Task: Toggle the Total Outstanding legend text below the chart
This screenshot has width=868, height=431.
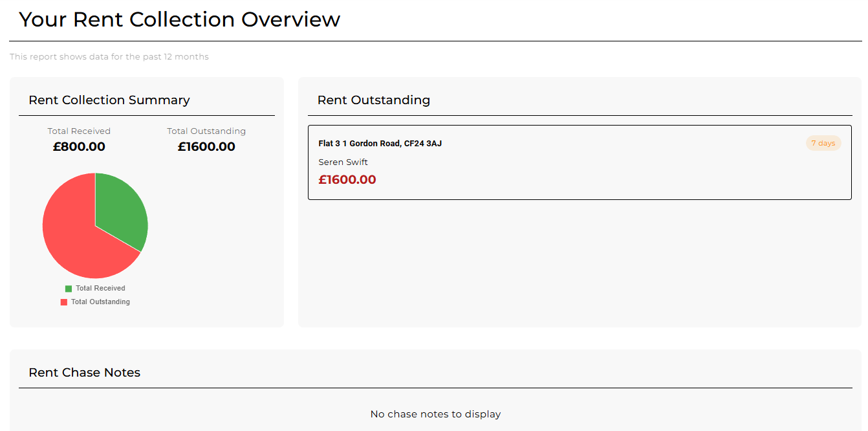Action: point(100,302)
